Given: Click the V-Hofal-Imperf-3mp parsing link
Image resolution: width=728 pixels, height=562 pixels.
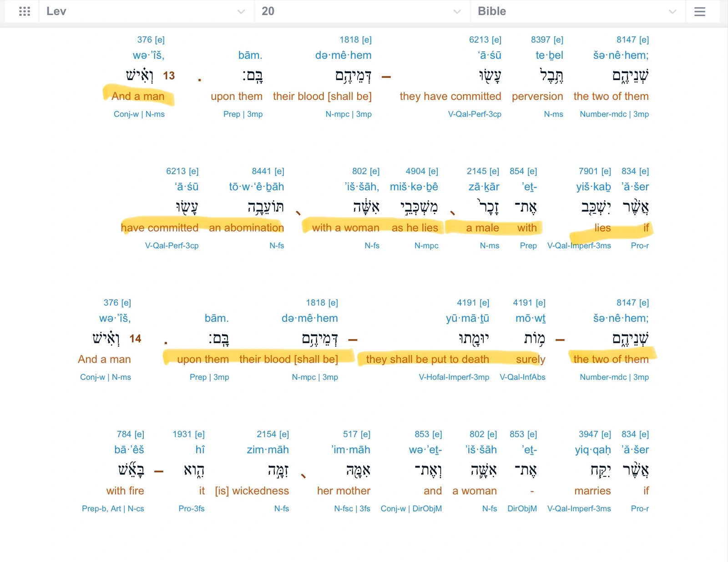Looking at the screenshot, I should (454, 377).
